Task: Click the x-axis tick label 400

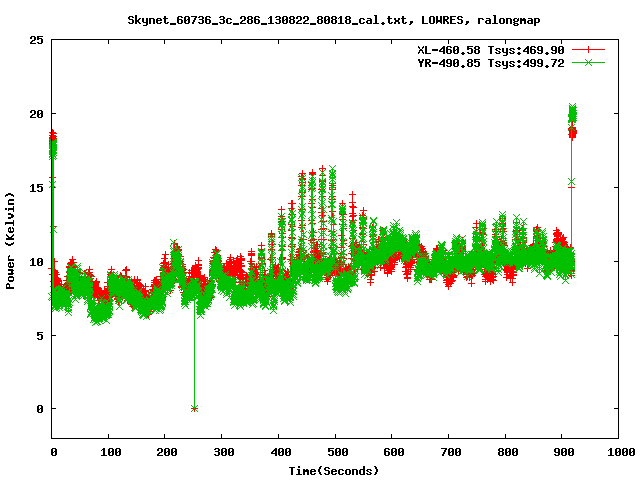Action: (281, 452)
